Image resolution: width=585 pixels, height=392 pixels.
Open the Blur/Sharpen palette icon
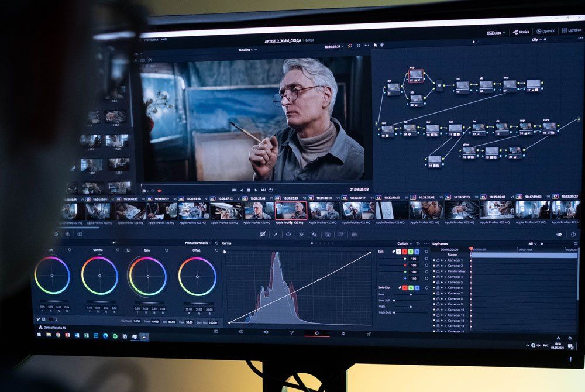tap(315, 235)
